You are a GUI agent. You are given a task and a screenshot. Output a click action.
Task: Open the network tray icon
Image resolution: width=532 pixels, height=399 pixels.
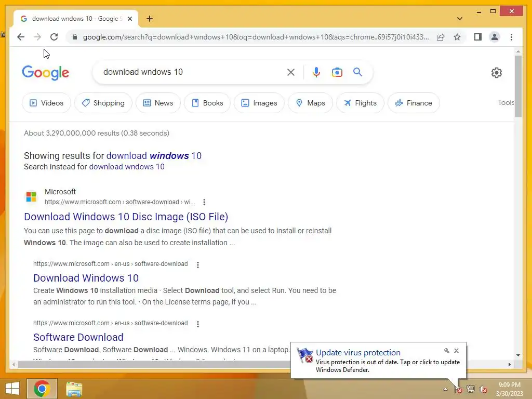point(470,389)
